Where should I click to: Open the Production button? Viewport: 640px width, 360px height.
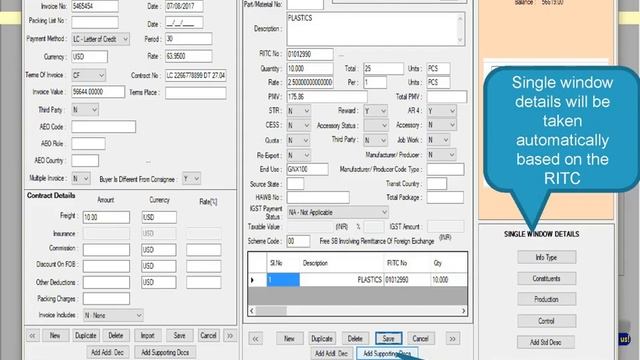pos(547,299)
